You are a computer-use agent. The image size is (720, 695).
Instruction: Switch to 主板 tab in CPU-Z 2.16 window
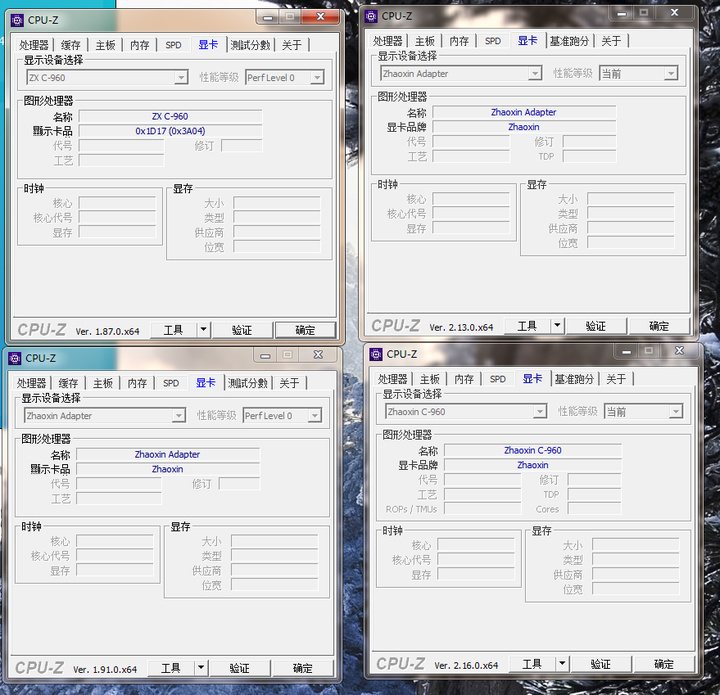click(x=430, y=379)
